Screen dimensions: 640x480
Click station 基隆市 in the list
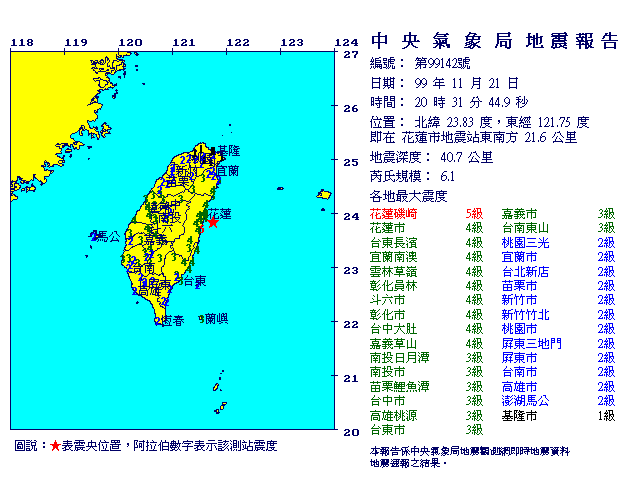519,416
